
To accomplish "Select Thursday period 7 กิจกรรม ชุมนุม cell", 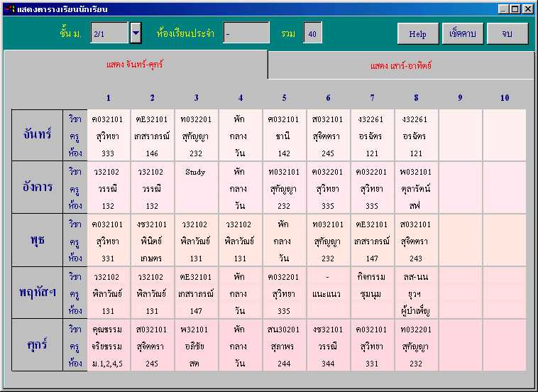I will pyautogui.click(x=372, y=293).
